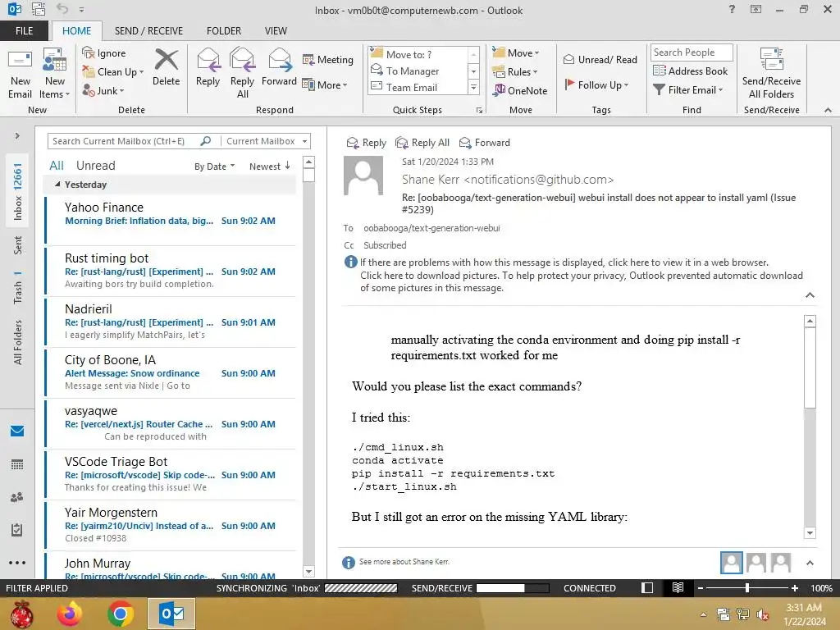This screenshot has height=630, width=840.
Task: Select the HOME tab
Action: pyautogui.click(x=76, y=30)
